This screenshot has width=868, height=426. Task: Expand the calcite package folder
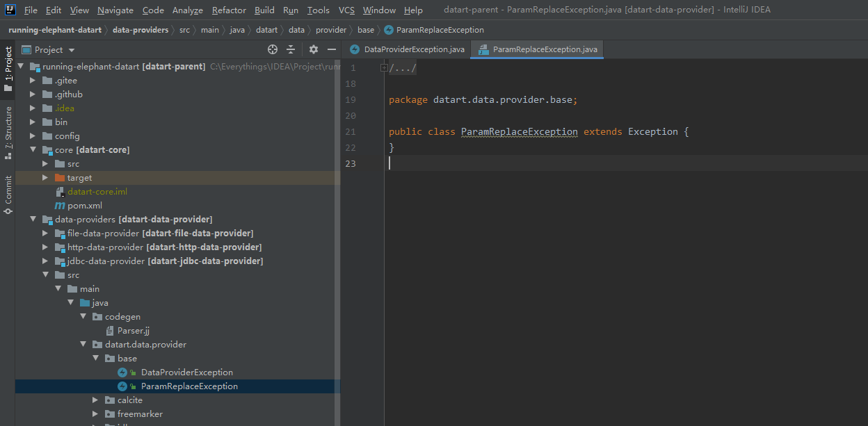[95, 400]
